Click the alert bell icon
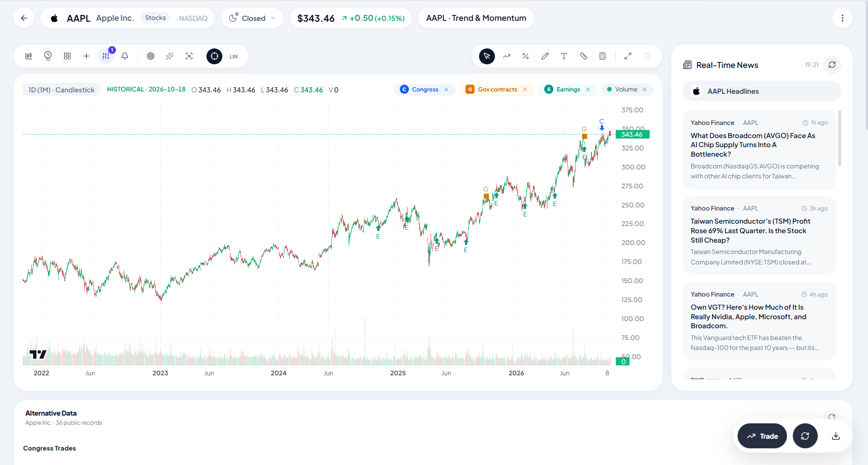Viewport: 868px width, 465px height. click(x=125, y=56)
